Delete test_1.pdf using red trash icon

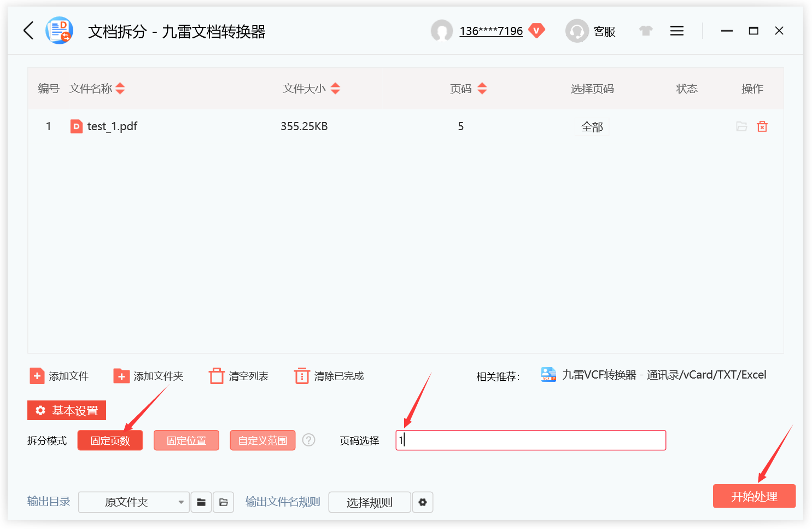tap(762, 126)
